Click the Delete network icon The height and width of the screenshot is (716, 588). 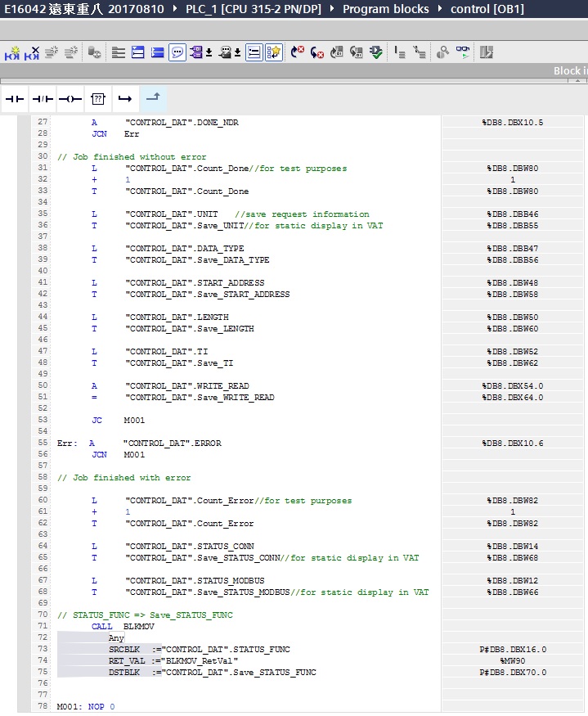click(x=32, y=52)
